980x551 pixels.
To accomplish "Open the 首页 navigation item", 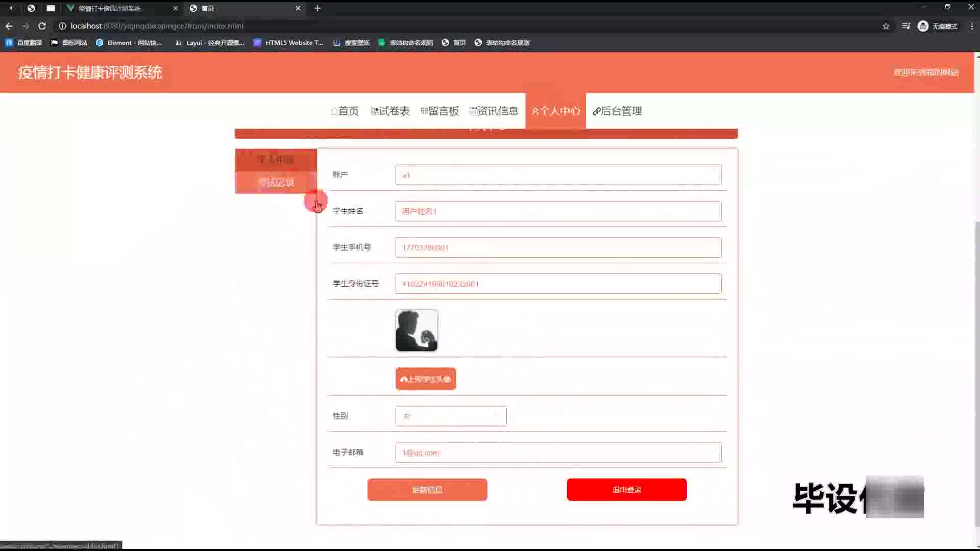I will (345, 111).
